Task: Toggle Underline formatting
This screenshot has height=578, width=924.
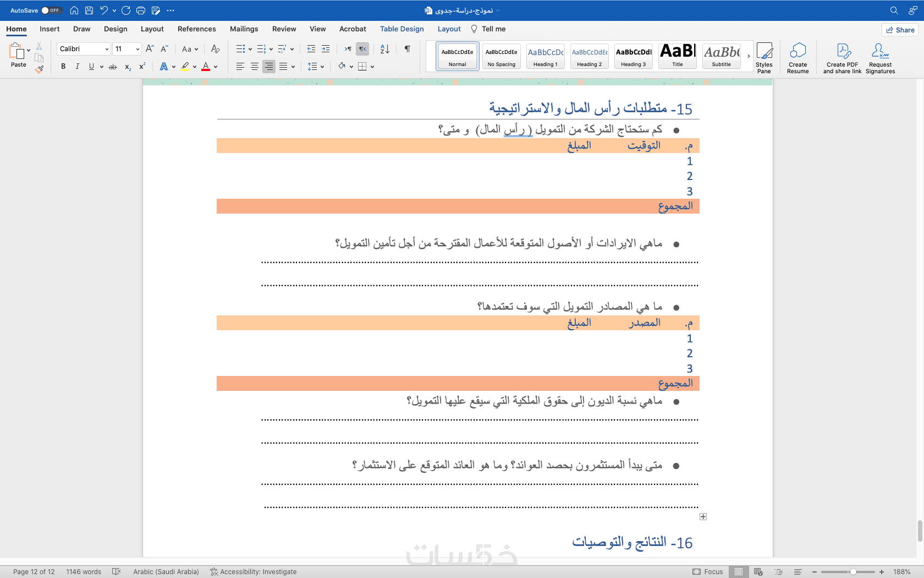Action: click(x=91, y=67)
